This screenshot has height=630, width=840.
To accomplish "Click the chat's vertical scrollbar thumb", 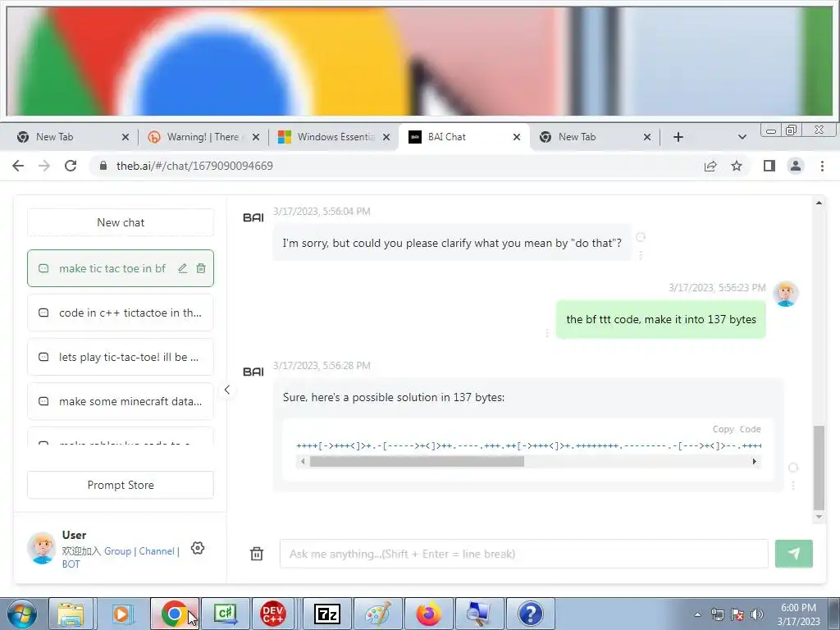I will tap(819, 468).
